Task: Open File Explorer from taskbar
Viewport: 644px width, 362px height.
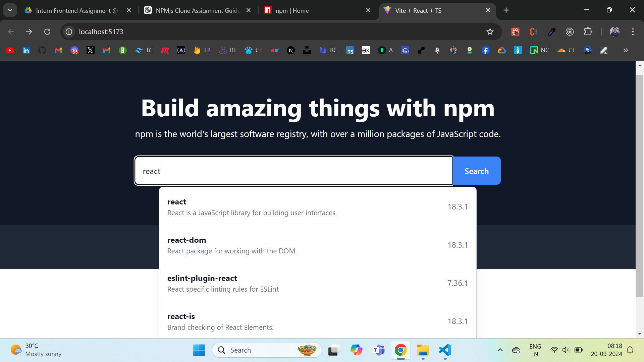Action: point(423,350)
